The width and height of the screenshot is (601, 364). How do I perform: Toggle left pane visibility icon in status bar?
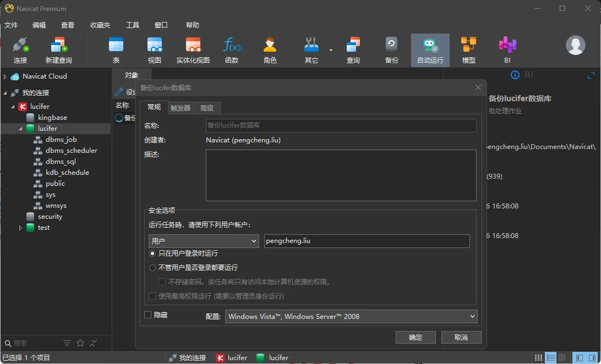point(580,357)
